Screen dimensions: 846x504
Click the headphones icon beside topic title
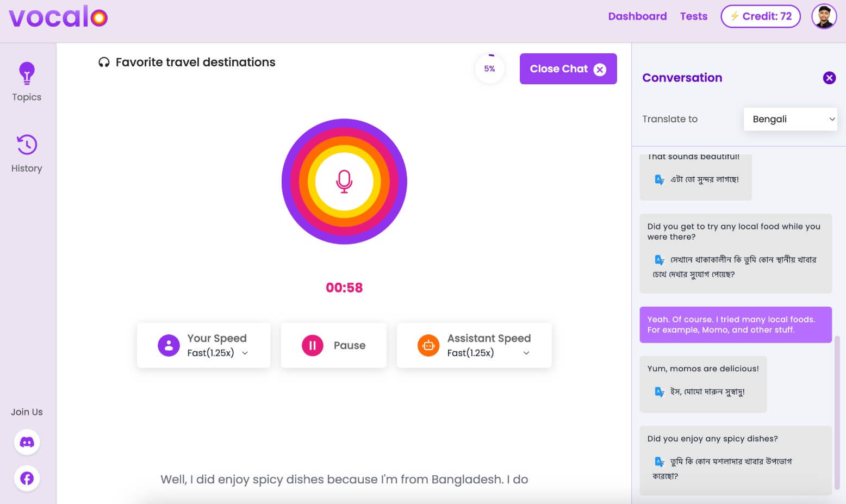click(104, 63)
